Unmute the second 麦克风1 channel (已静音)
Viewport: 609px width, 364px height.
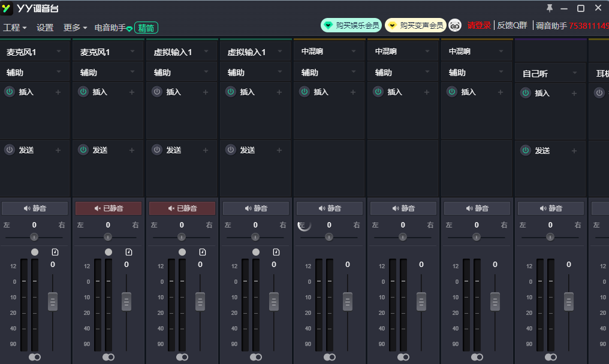108,208
